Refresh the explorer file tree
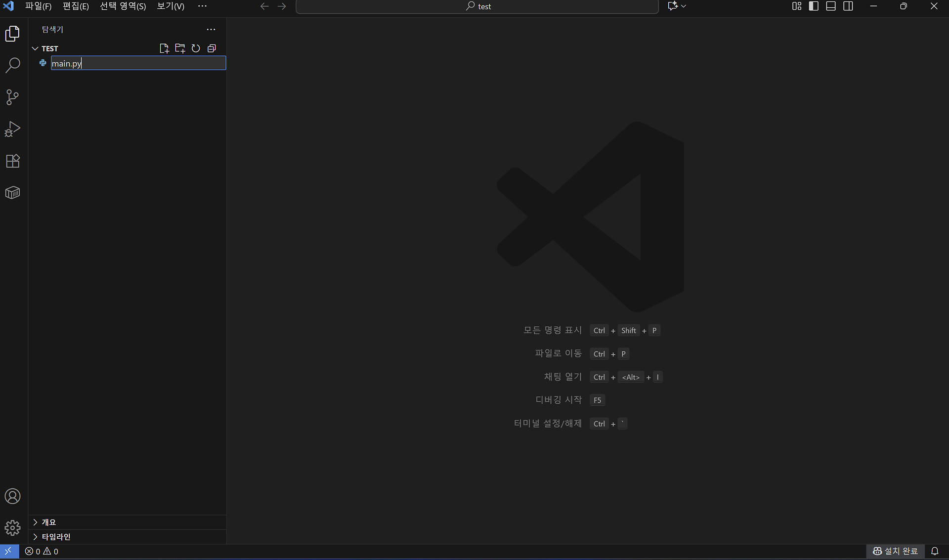The image size is (949, 560). (196, 48)
